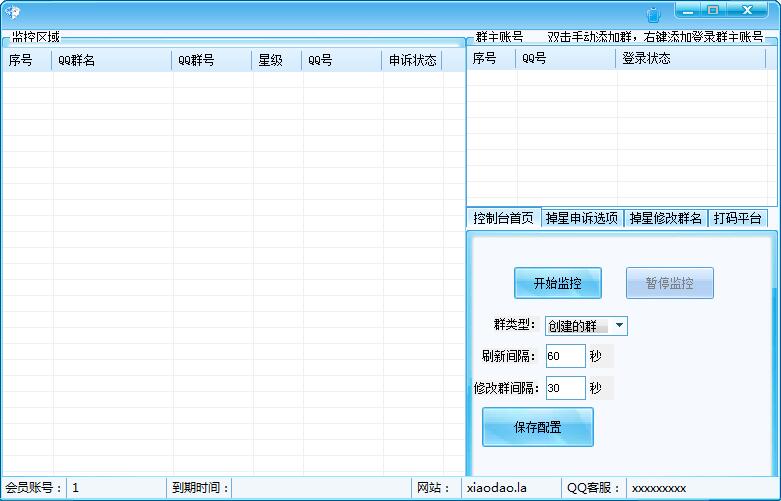
Task: Click the xiaodao.la website text
Action: point(497,488)
